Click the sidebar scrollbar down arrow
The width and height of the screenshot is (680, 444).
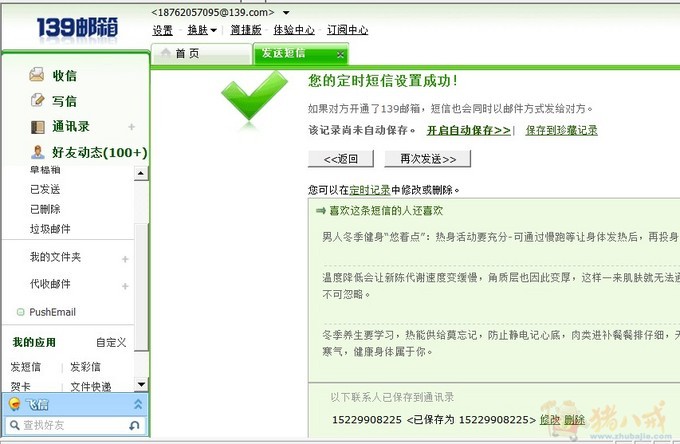pos(141,384)
